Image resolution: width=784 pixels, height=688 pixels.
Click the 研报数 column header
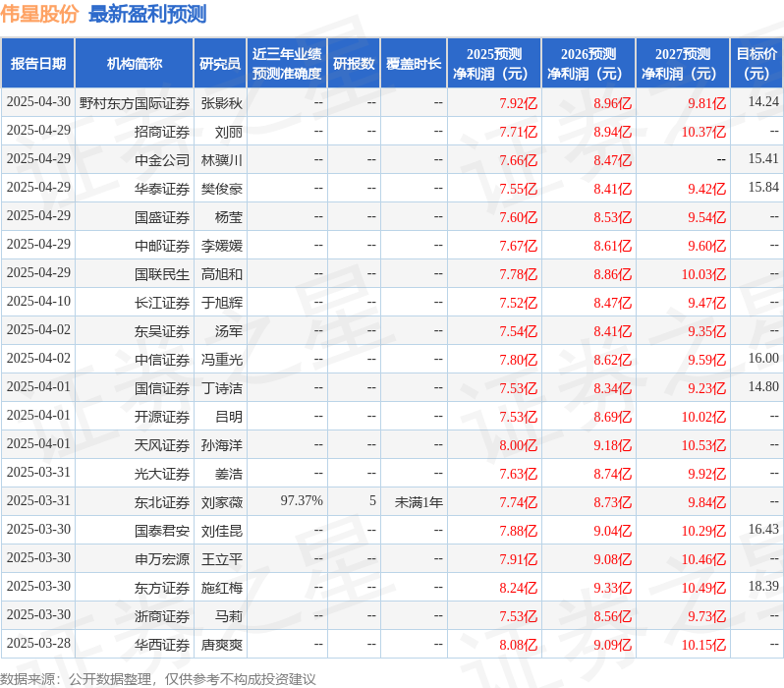click(x=354, y=64)
